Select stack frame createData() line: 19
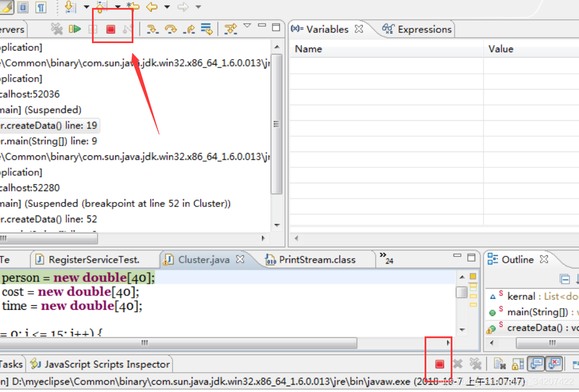Screen dimensions: 579x392 coord(49,125)
